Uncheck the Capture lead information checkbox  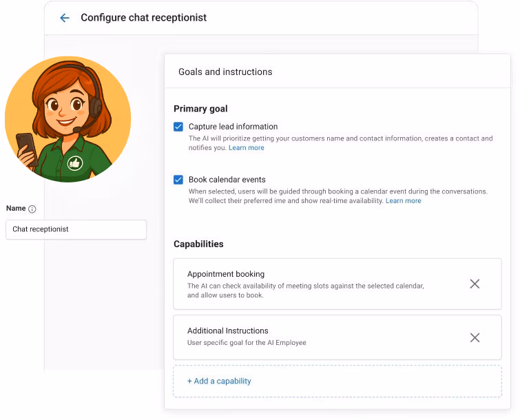coord(178,127)
